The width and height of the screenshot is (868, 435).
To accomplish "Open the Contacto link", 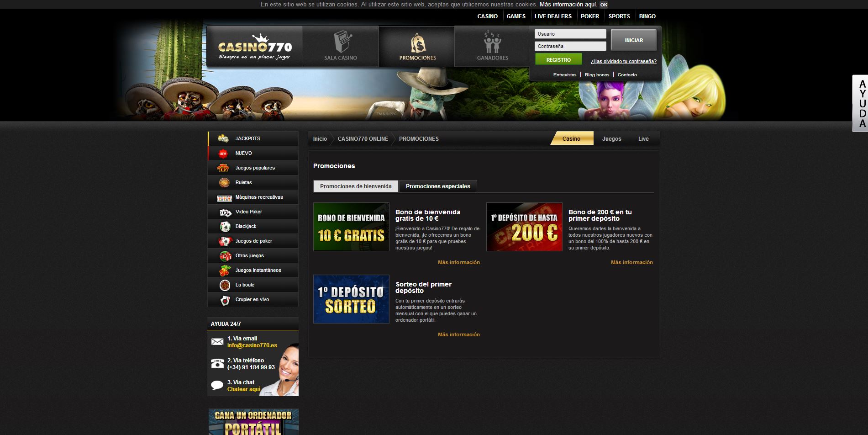I will (627, 74).
